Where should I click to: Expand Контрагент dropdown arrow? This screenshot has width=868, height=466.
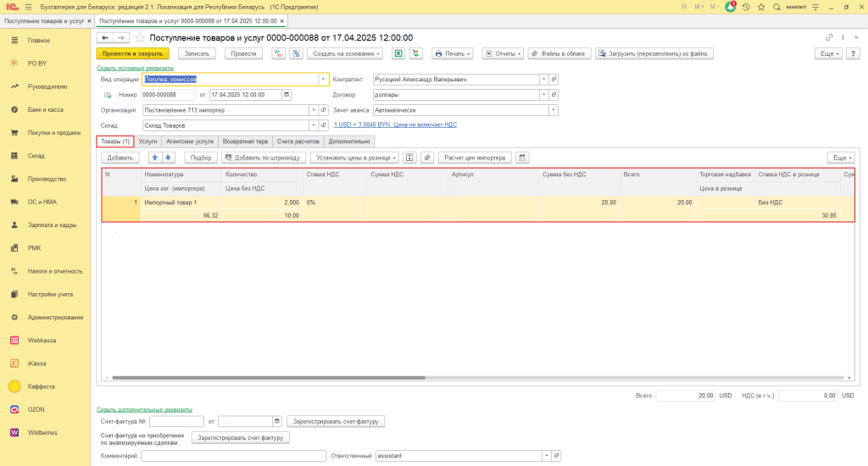coord(543,79)
